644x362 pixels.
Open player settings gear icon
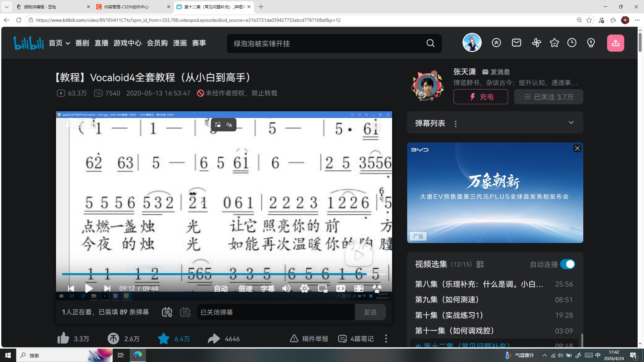coord(305,289)
